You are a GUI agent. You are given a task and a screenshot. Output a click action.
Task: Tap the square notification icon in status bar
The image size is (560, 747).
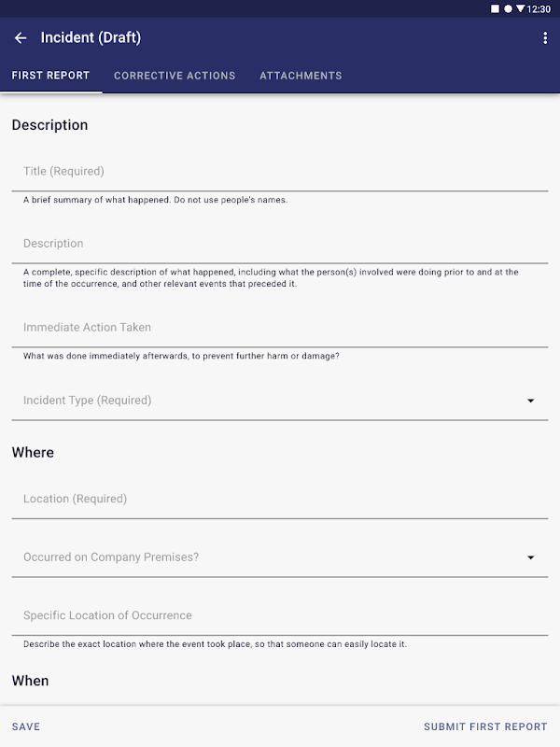pos(496,8)
